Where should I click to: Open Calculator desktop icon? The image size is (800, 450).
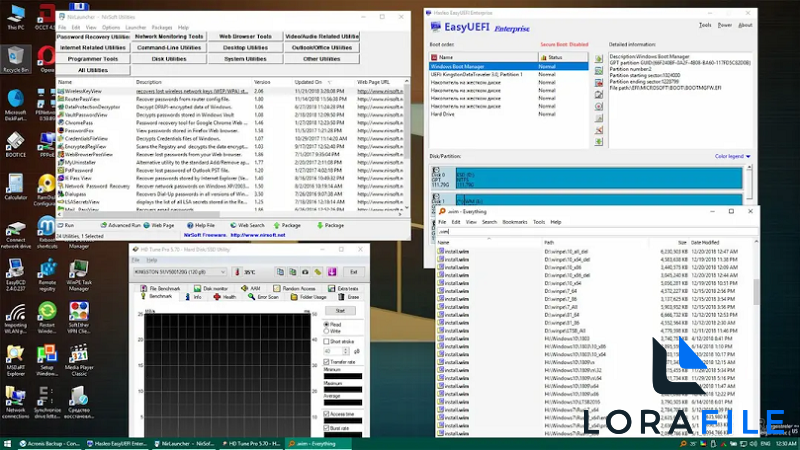pyautogui.click(x=15, y=187)
